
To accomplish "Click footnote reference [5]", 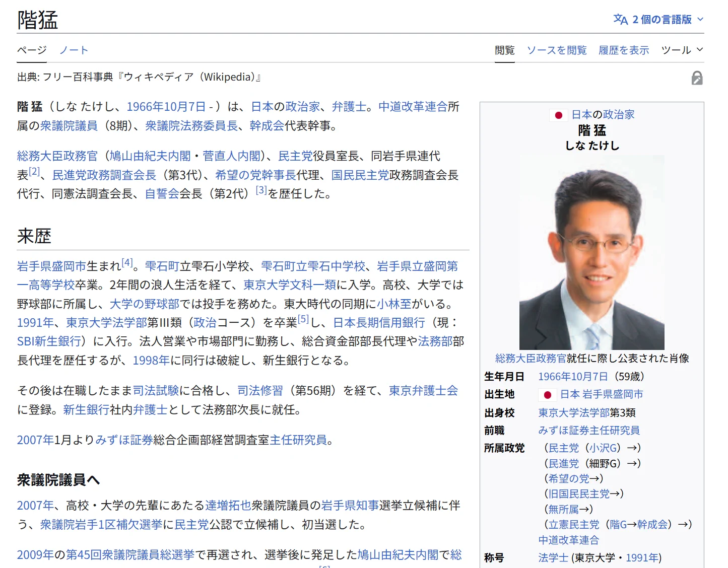I will tap(303, 319).
